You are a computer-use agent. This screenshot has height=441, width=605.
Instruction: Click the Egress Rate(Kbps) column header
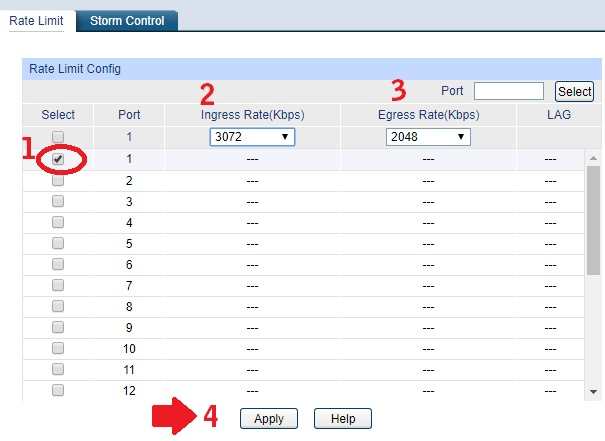(x=428, y=115)
